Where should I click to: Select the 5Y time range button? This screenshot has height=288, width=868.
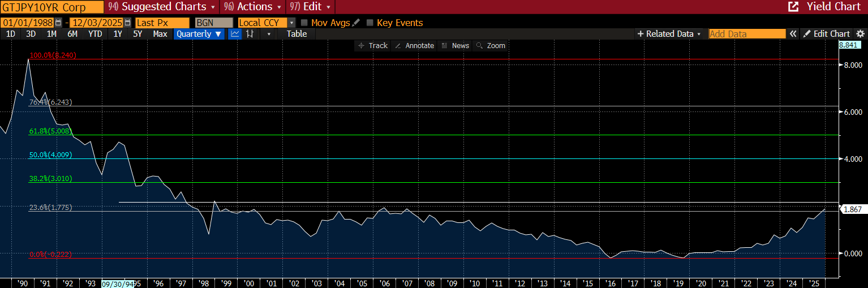137,34
